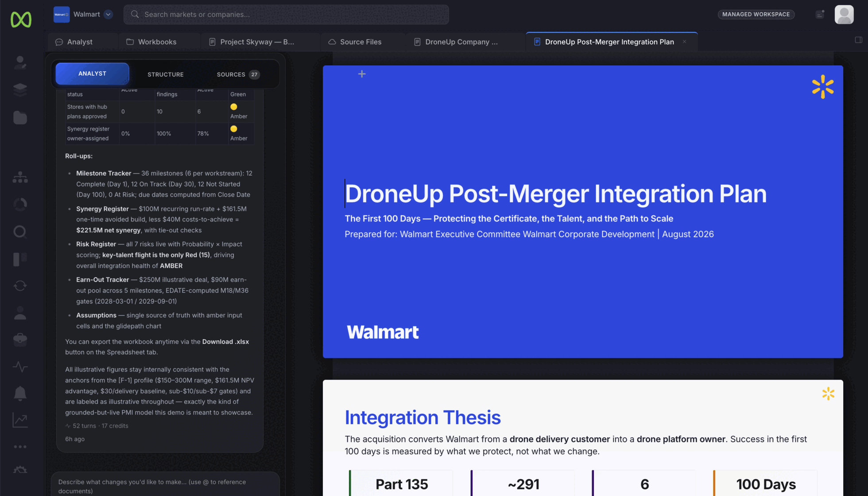
Task: Click the plus add-block icon on cover slide
Action: click(x=362, y=74)
